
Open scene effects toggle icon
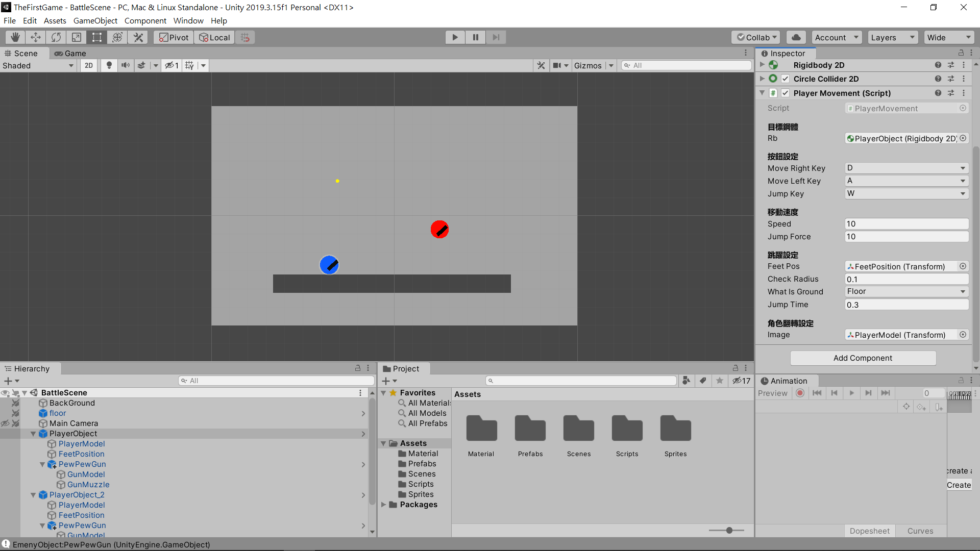click(142, 65)
